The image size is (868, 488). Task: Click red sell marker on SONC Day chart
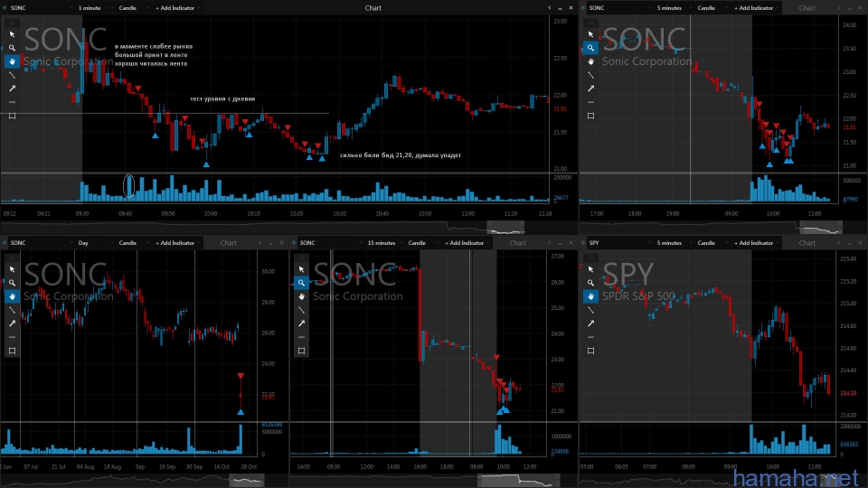pyautogui.click(x=241, y=376)
